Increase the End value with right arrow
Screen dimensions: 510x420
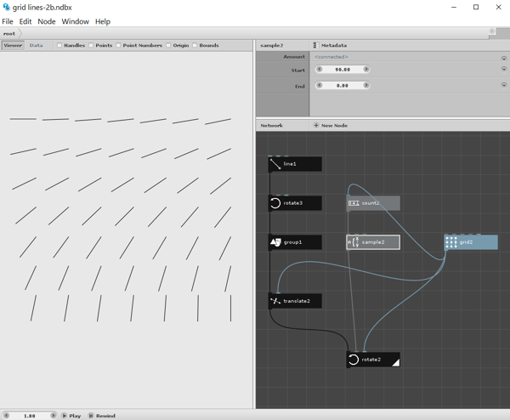click(x=365, y=85)
